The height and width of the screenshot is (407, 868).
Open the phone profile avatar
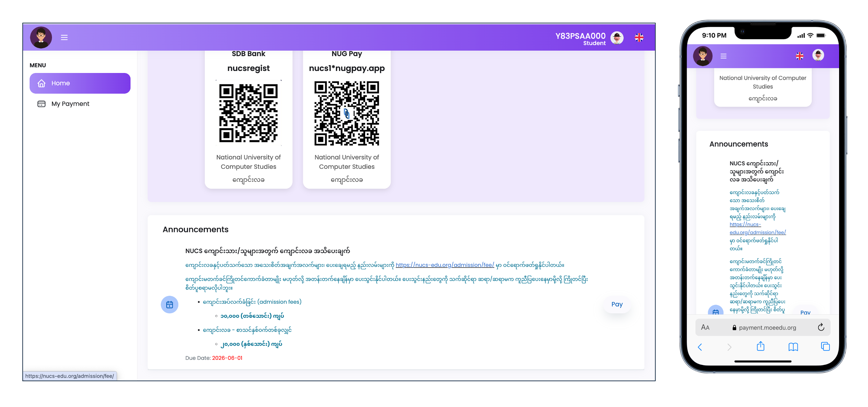coord(818,55)
